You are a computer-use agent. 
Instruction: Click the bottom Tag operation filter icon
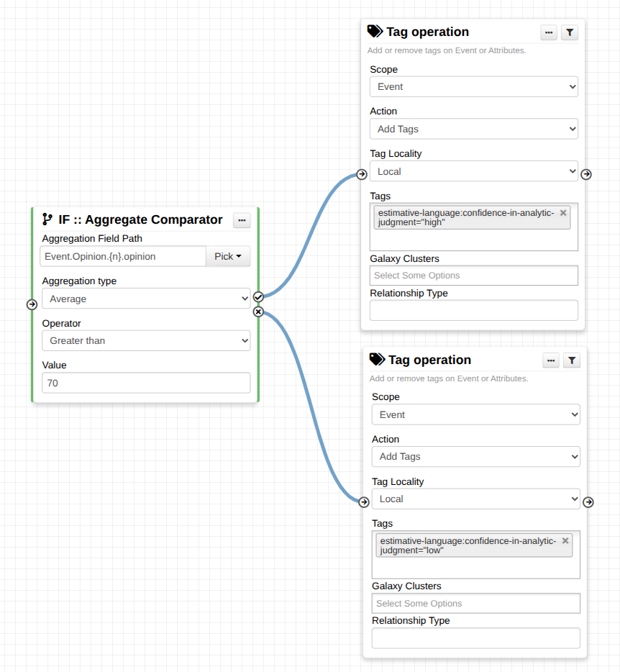[x=571, y=360]
